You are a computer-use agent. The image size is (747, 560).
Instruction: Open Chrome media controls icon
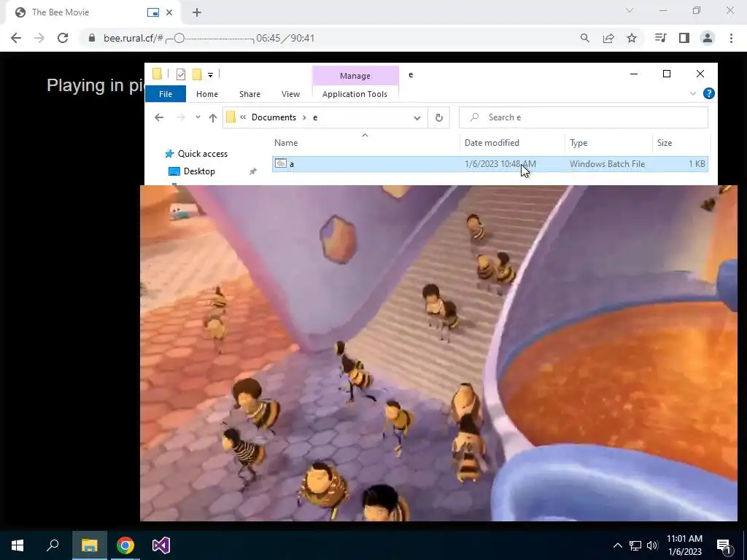[660, 38]
